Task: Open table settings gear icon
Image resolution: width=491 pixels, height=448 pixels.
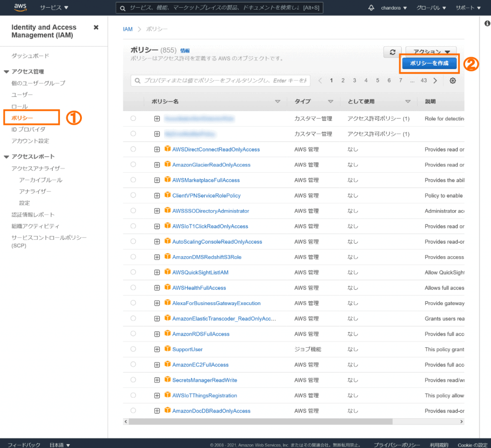Action: [x=453, y=81]
